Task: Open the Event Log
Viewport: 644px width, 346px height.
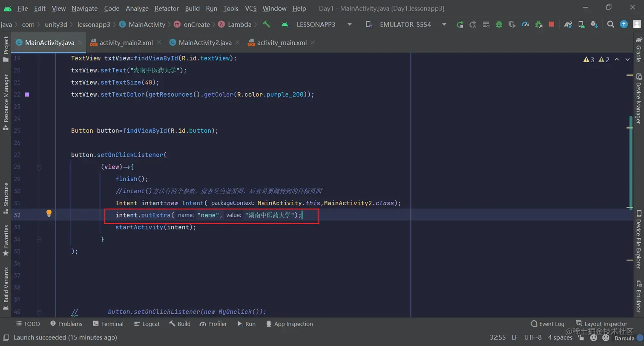Action: coord(547,324)
